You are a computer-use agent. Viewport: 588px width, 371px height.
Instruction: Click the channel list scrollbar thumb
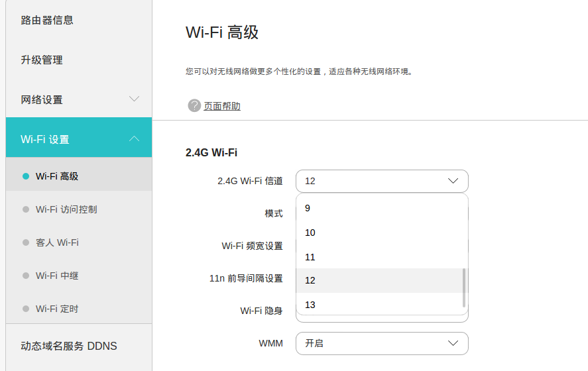tap(464, 288)
